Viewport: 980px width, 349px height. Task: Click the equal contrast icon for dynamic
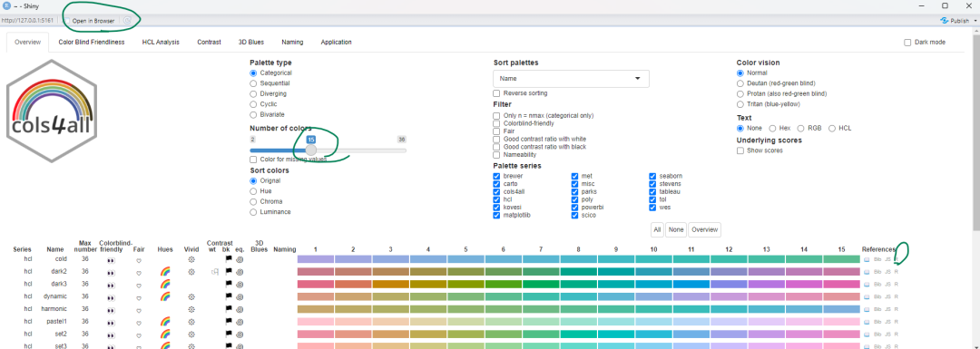(240, 296)
